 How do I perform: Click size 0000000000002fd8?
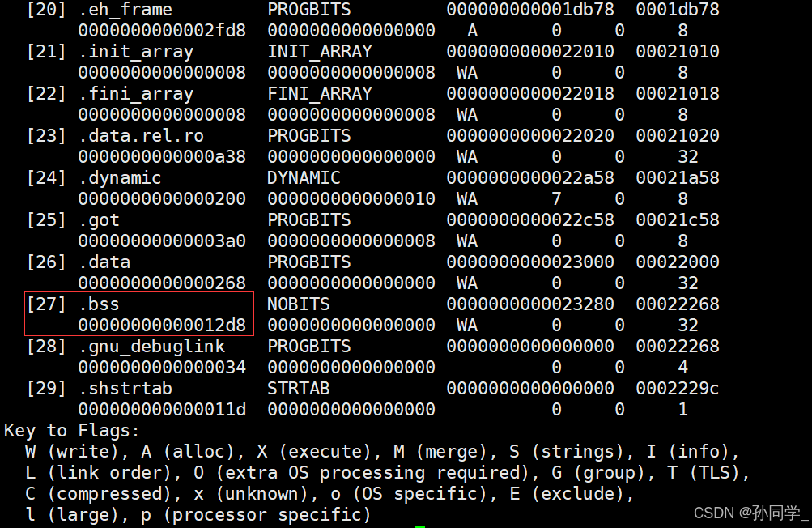(x=162, y=31)
